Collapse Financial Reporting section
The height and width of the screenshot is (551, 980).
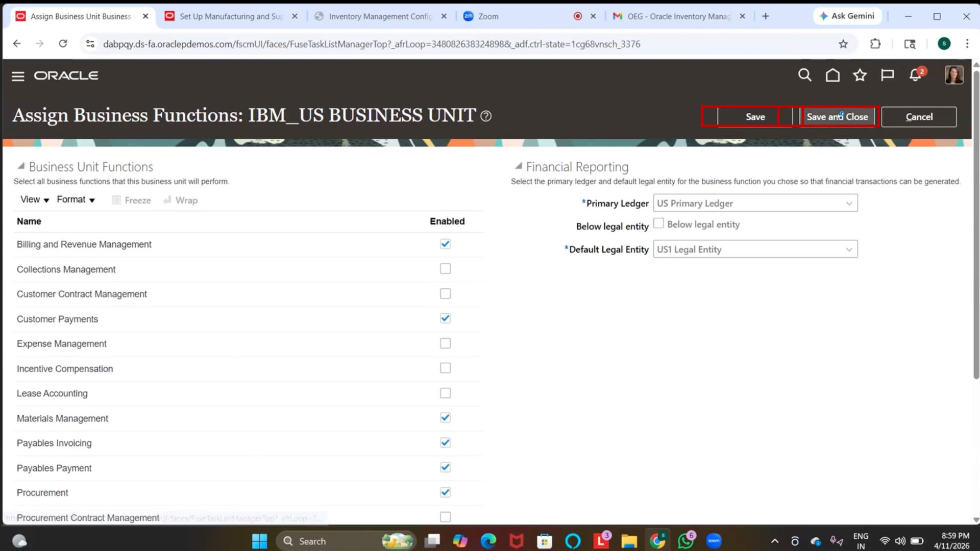point(518,166)
